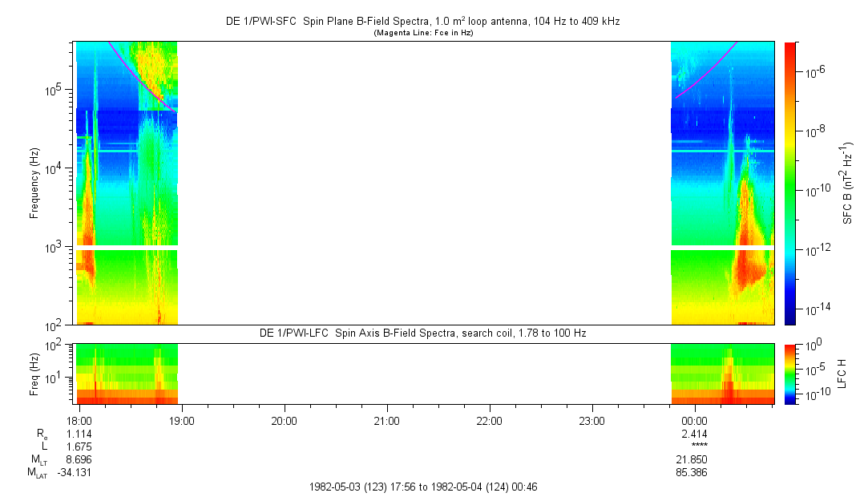The width and height of the screenshot is (868, 497).
Task: Select the MLAT value -34.131
Action: pyautogui.click(x=75, y=472)
